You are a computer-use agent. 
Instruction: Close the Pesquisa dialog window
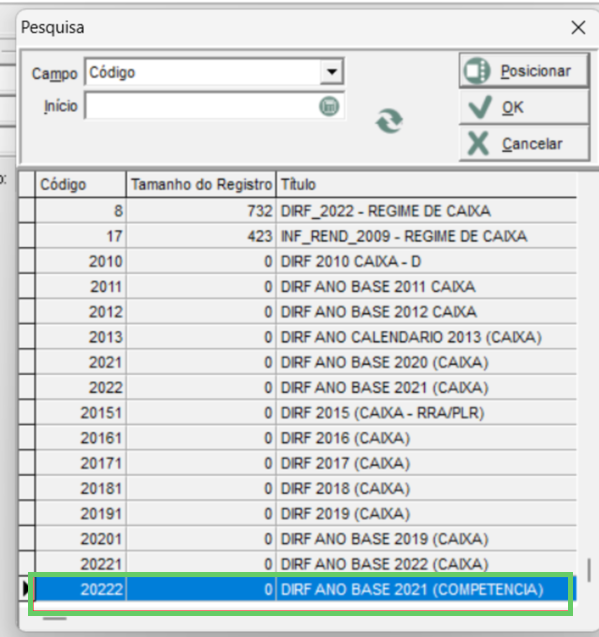[x=578, y=28]
